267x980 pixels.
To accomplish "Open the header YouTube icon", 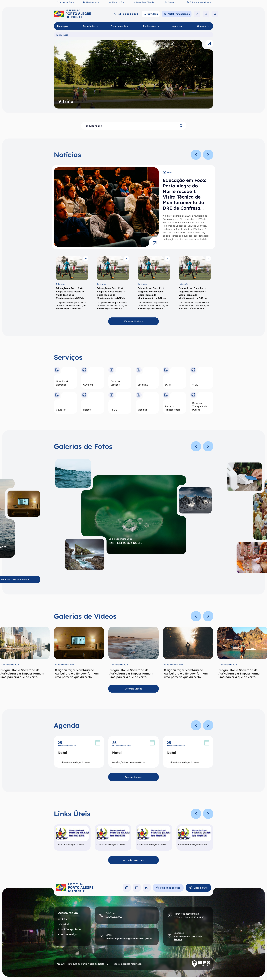I will pyautogui.click(x=215, y=14).
